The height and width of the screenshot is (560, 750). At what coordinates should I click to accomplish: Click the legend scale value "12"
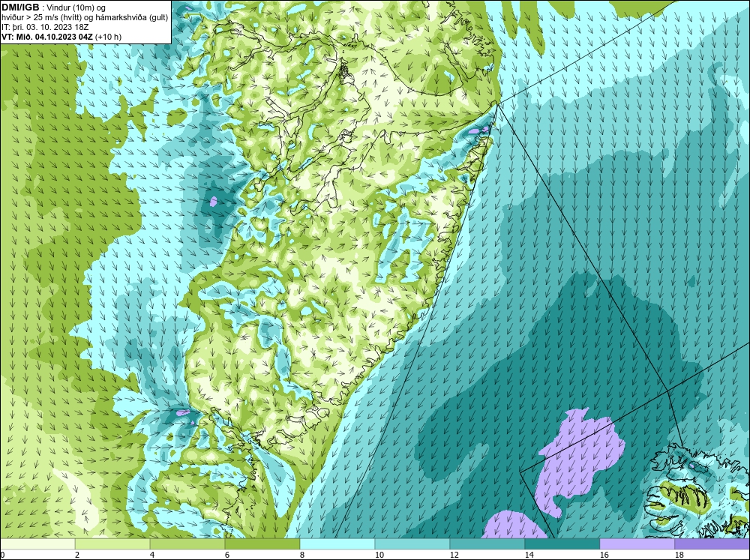tap(454, 555)
